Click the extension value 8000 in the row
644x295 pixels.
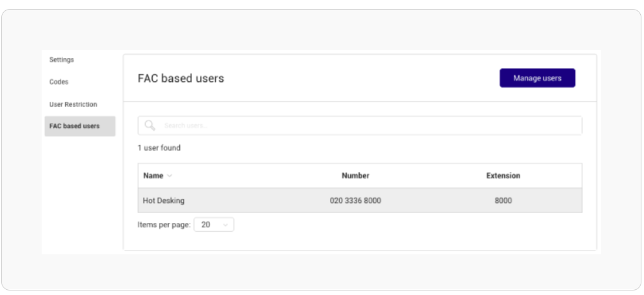[503, 200]
